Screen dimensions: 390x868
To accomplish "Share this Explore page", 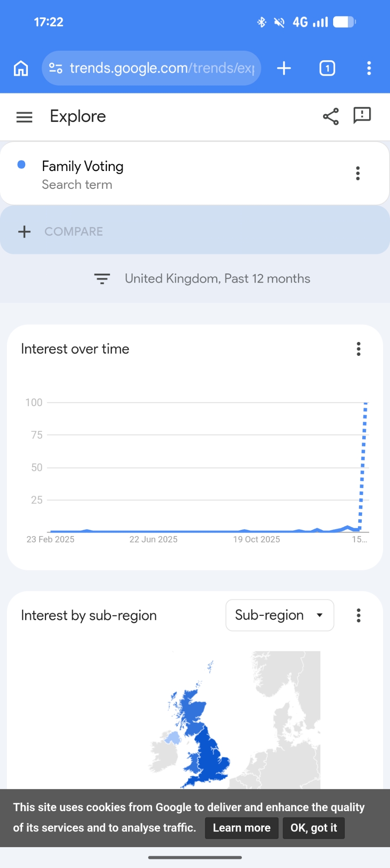I will [x=331, y=116].
